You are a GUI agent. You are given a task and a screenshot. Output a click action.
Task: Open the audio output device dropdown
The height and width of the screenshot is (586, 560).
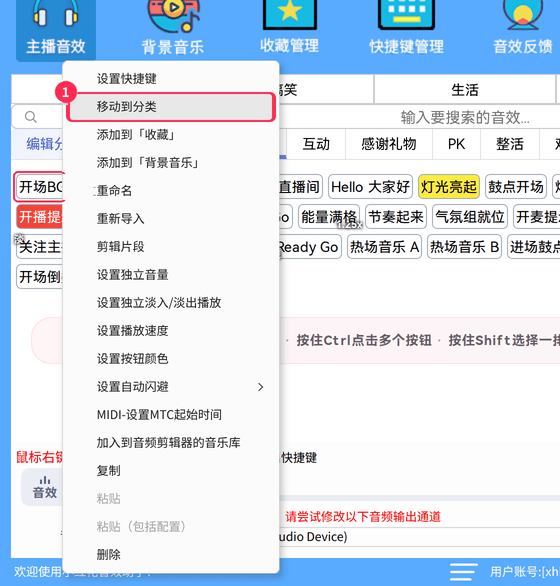419,537
